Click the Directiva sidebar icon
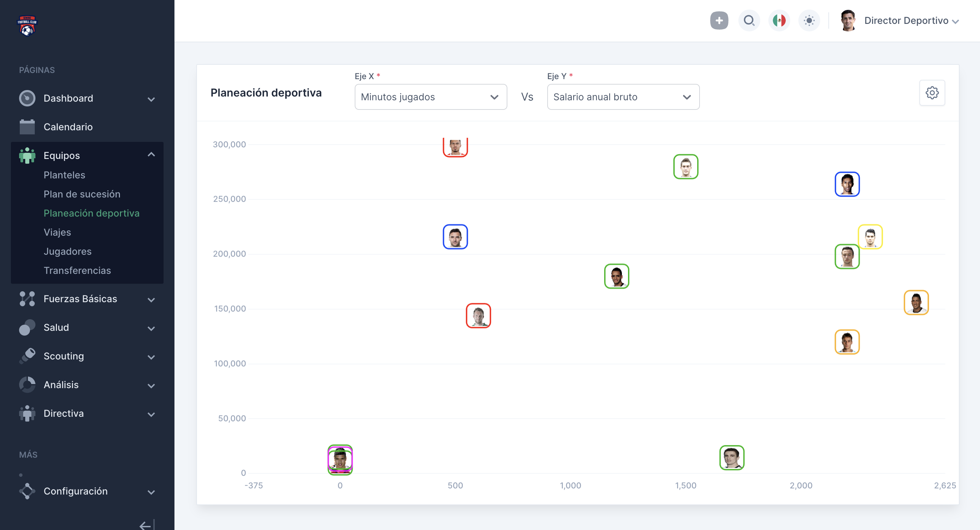Image resolution: width=980 pixels, height=530 pixels. click(27, 414)
